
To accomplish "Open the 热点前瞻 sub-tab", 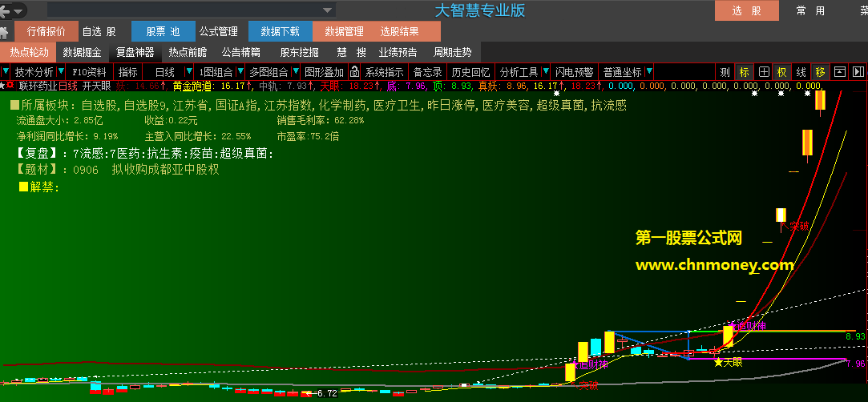I will coord(188,53).
